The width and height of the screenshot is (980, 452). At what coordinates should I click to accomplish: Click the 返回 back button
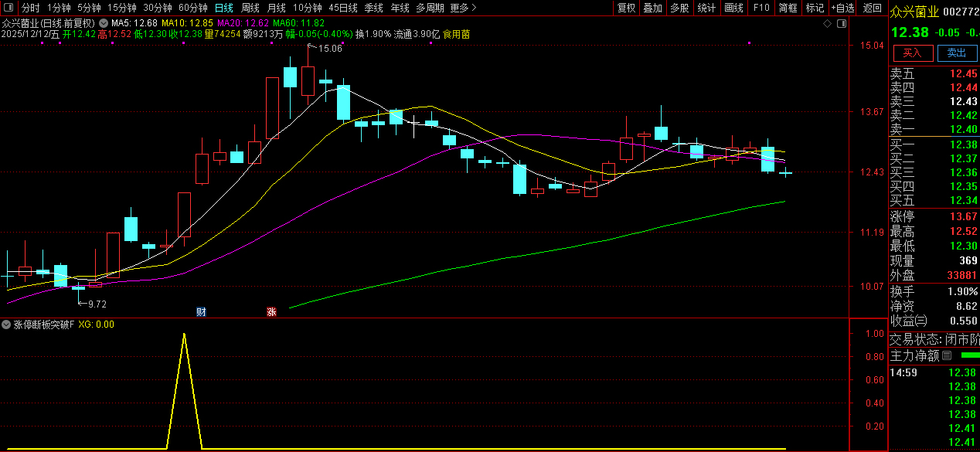coord(872,8)
